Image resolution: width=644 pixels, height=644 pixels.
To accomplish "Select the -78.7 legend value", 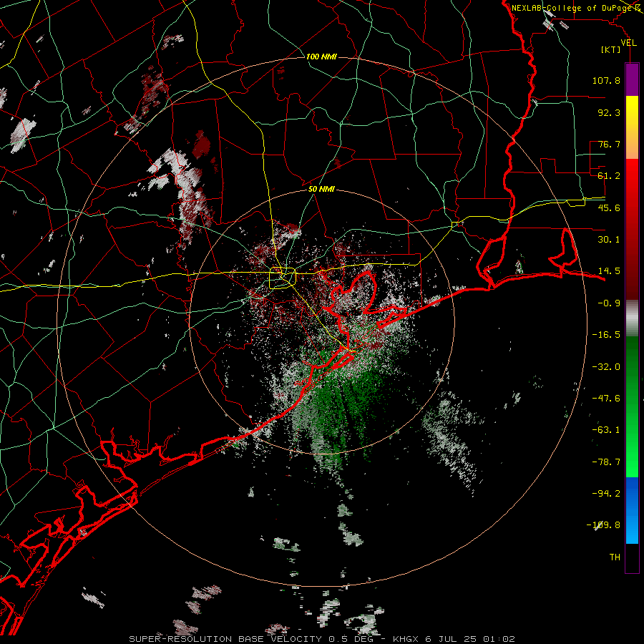I will (606, 462).
